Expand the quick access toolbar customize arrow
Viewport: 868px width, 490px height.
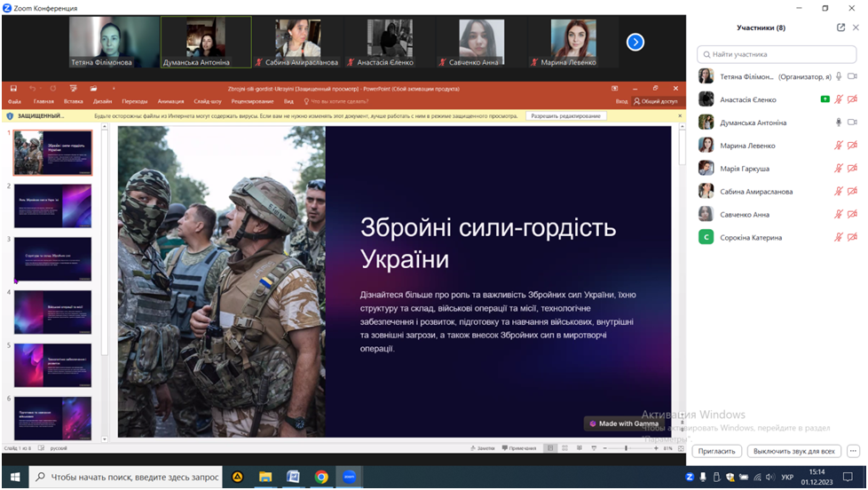tap(114, 89)
